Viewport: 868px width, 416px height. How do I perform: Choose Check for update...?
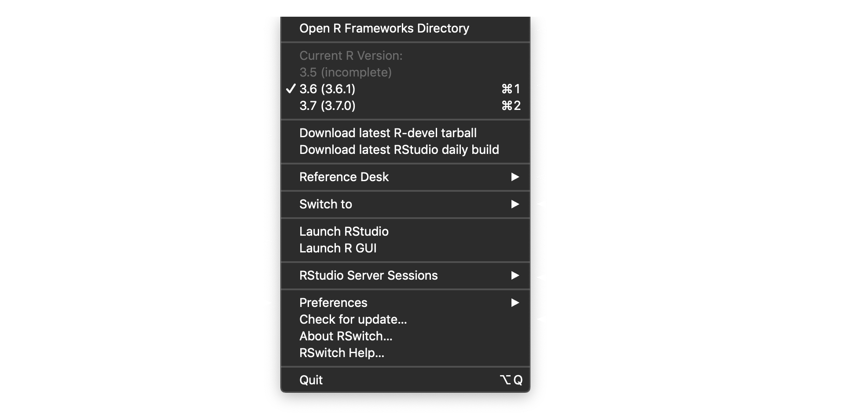click(x=405, y=319)
